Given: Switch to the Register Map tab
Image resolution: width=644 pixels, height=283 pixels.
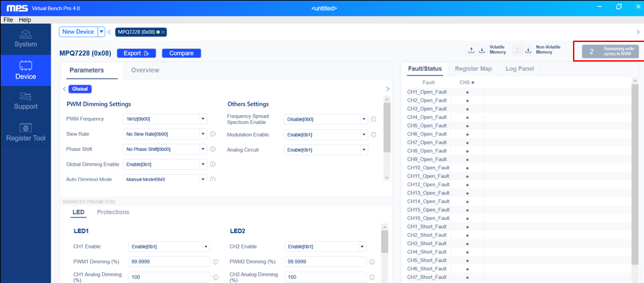Looking at the screenshot, I should (x=473, y=68).
